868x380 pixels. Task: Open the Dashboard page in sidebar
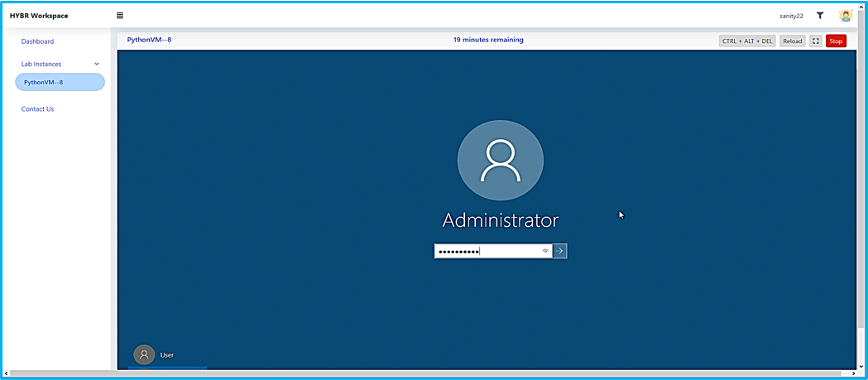coord(37,41)
